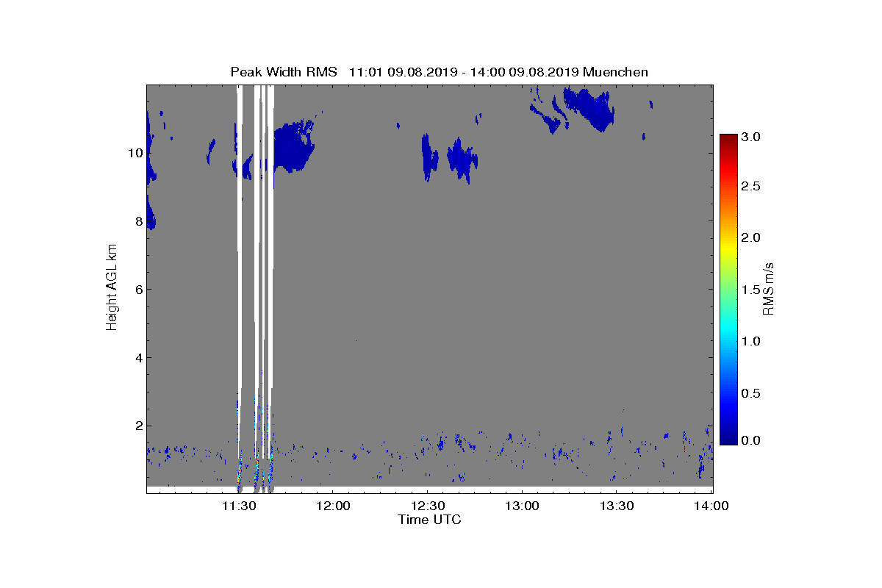
Task: Click the height tick label 2
Action: [138, 426]
